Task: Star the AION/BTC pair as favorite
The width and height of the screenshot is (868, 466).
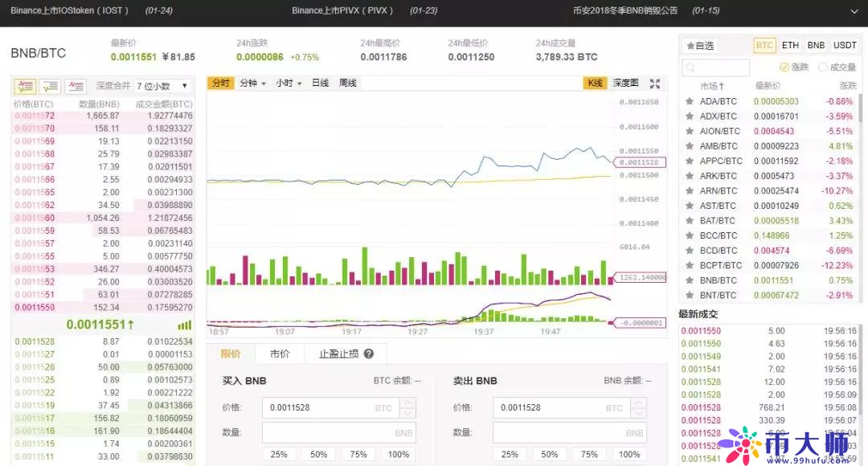Action: 690,131
